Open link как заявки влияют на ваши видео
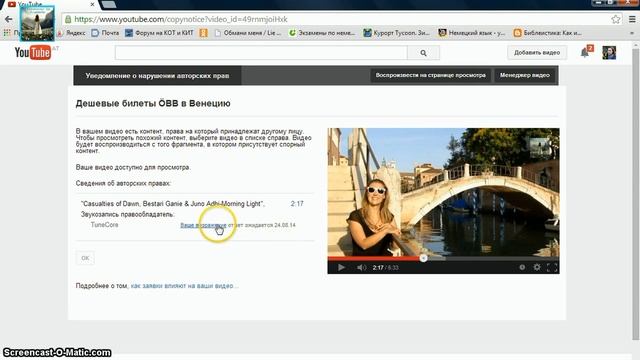The height and width of the screenshot is (360, 640). (x=184, y=286)
